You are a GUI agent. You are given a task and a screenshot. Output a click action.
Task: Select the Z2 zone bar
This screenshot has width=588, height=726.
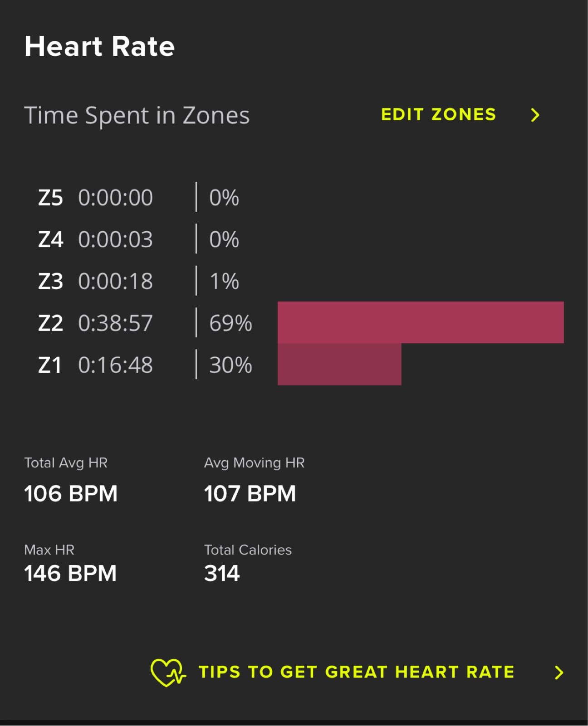tap(420, 322)
